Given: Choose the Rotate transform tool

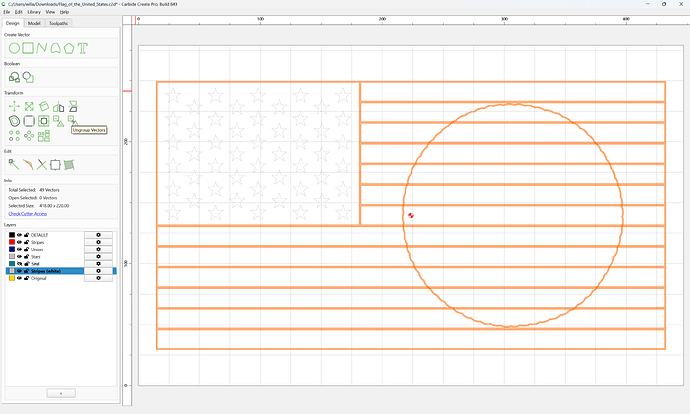Looking at the screenshot, I should (44, 106).
